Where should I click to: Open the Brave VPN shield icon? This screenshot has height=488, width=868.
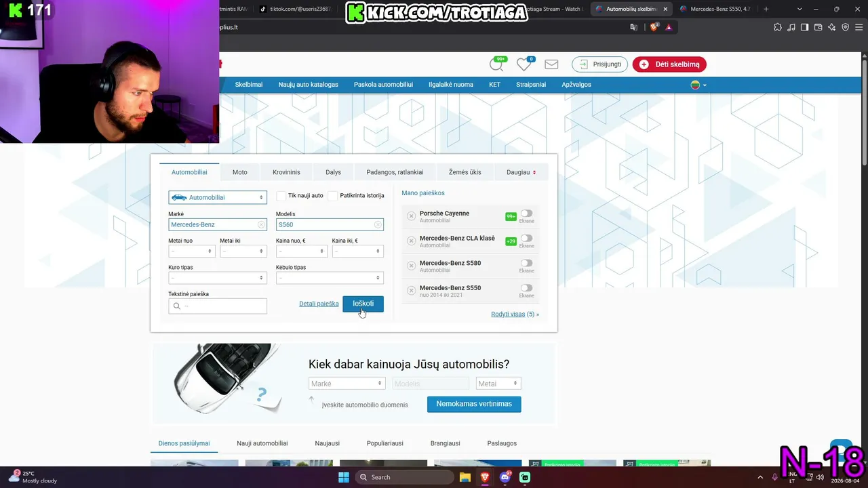(x=845, y=27)
